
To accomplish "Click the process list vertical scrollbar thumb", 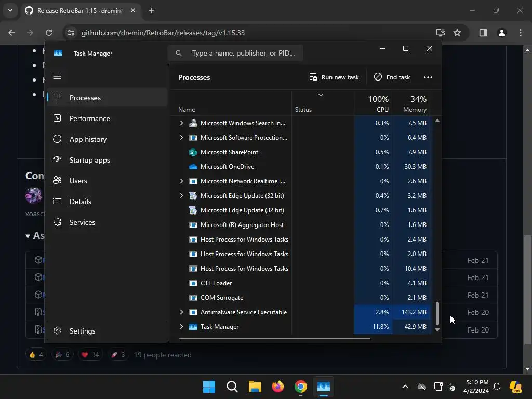I will coord(437,313).
